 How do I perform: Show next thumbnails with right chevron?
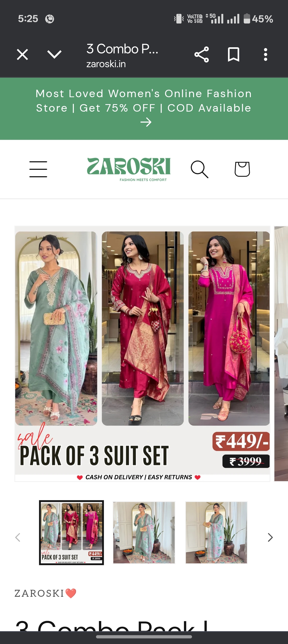pos(270,537)
